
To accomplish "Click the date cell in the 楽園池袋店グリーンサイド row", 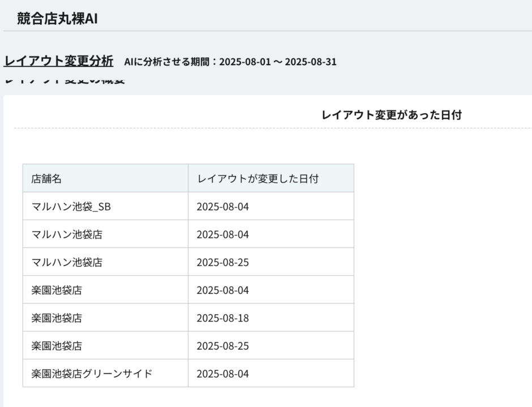I will coord(222,374).
